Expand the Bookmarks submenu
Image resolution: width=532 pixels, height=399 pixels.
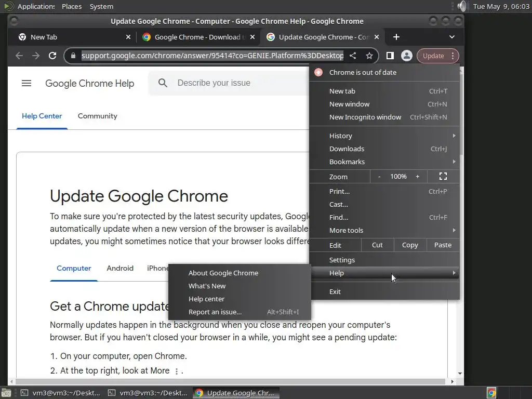[385, 162]
